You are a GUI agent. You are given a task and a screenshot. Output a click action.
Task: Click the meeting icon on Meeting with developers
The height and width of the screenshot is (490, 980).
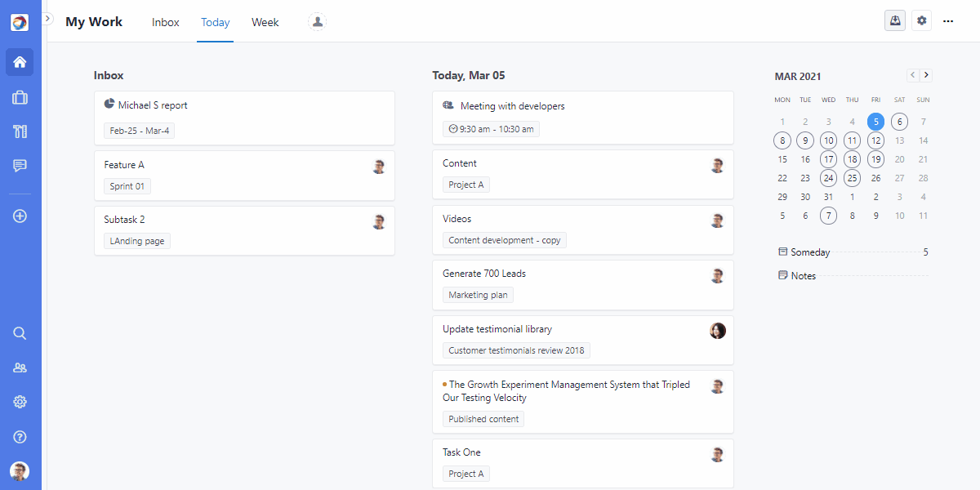coord(448,105)
